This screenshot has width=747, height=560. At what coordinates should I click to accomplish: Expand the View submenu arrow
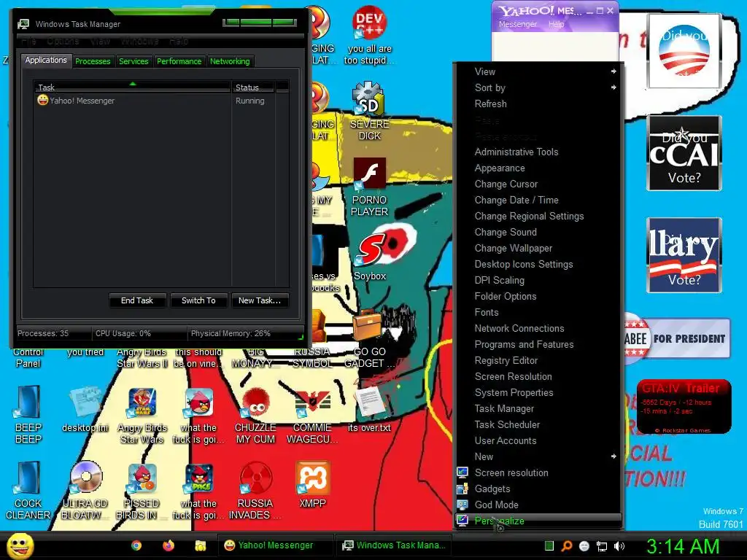point(614,71)
